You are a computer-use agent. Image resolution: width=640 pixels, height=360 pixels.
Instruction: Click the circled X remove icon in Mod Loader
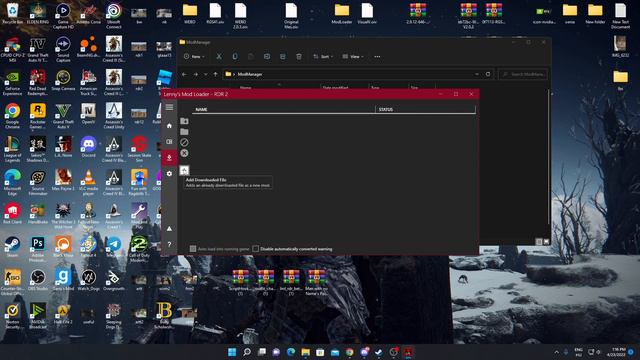(x=184, y=153)
